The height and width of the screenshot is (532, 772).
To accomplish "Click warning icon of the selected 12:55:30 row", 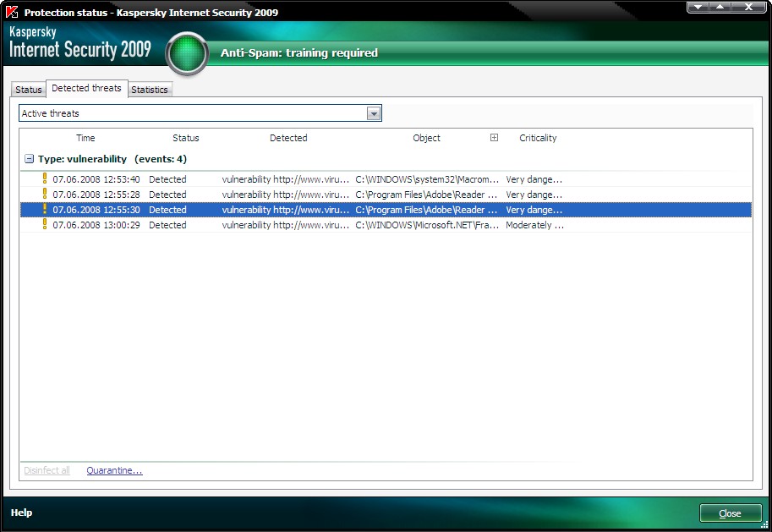I will click(x=45, y=209).
